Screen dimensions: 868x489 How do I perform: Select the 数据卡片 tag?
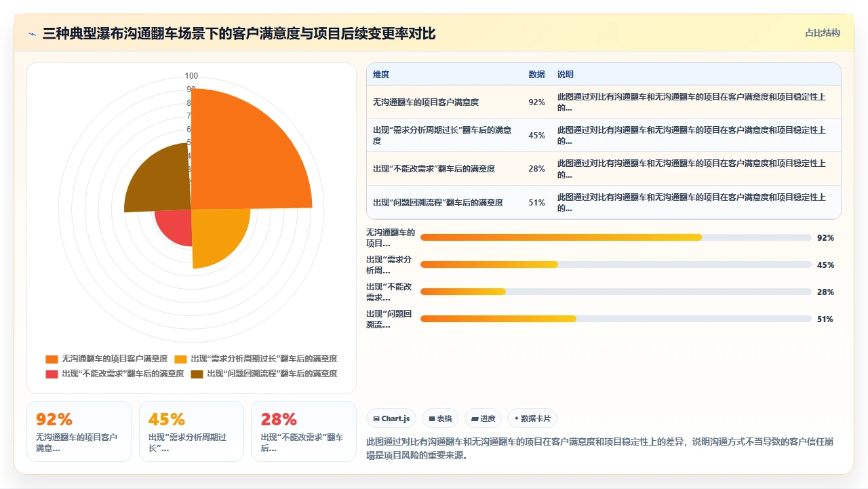click(532, 419)
